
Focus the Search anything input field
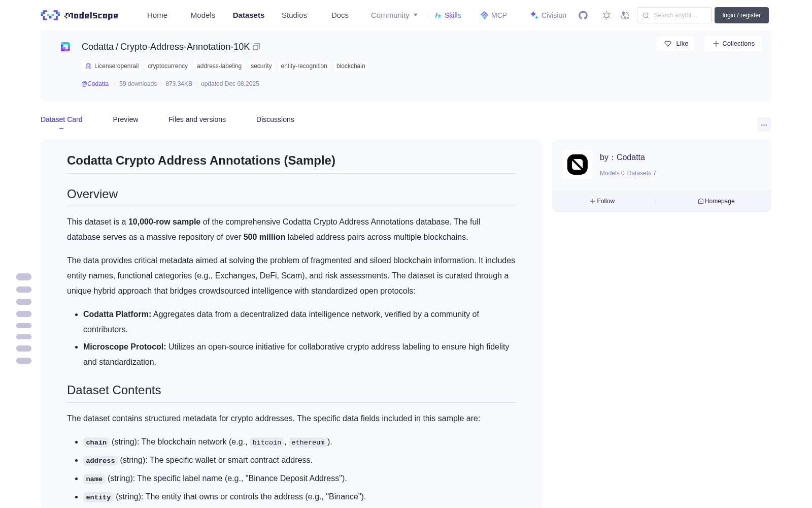click(x=674, y=15)
